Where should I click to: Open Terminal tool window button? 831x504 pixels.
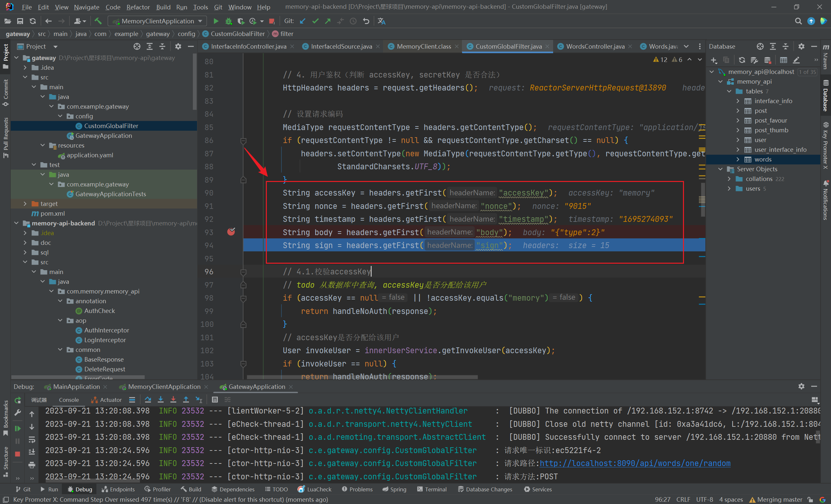tap(432, 489)
